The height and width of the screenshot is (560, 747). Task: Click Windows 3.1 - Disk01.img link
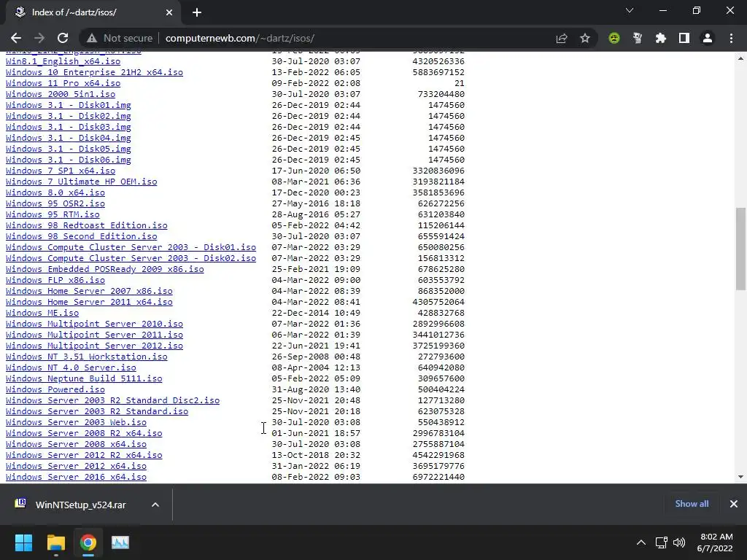[68, 105]
